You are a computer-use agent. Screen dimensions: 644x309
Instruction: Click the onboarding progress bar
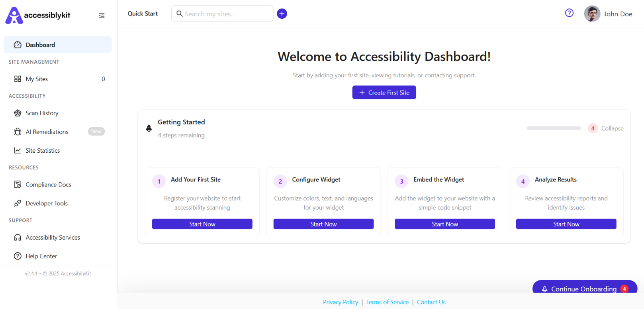click(554, 128)
